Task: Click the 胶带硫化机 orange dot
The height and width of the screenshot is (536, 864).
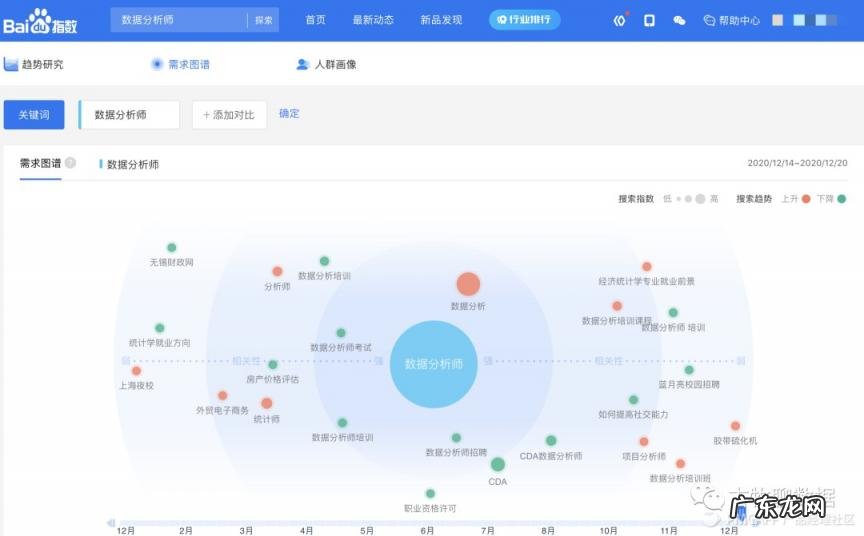Action: (735, 426)
